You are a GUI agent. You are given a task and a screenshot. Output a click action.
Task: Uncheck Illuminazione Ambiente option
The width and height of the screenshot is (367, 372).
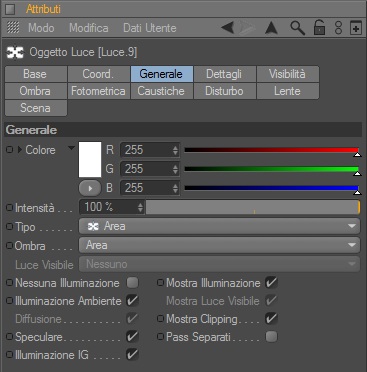[132, 301]
